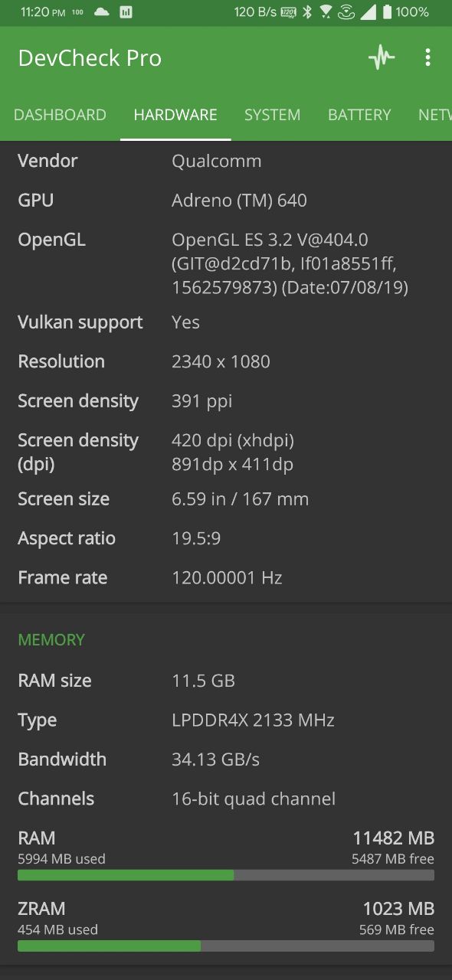This screenshot has height=980, width=452.
Task: Tap the ZRAM usage progress bar
Action: (x=226, y=946)
